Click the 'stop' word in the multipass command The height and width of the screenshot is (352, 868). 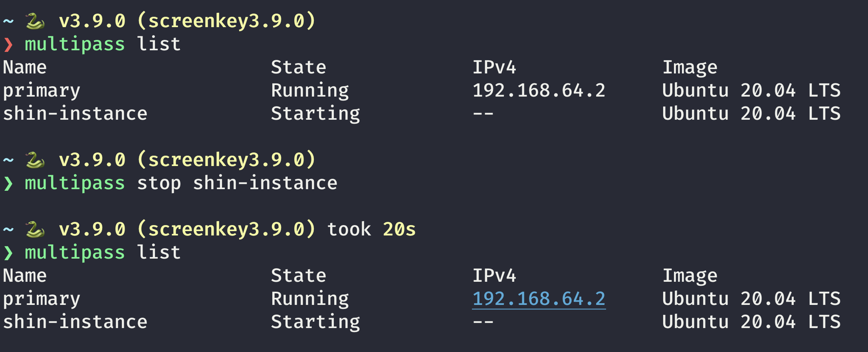[x=159, y=184]
